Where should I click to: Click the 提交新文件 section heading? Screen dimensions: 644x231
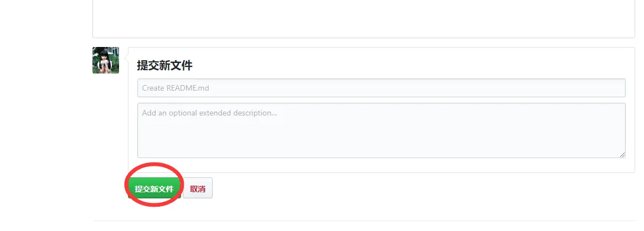pos(164,65)
